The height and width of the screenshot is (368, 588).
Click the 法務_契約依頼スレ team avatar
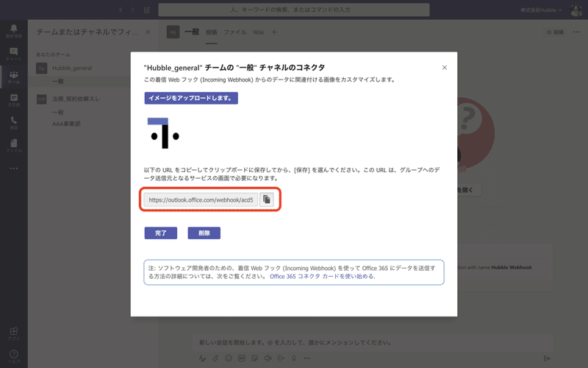tap(42, 99)
